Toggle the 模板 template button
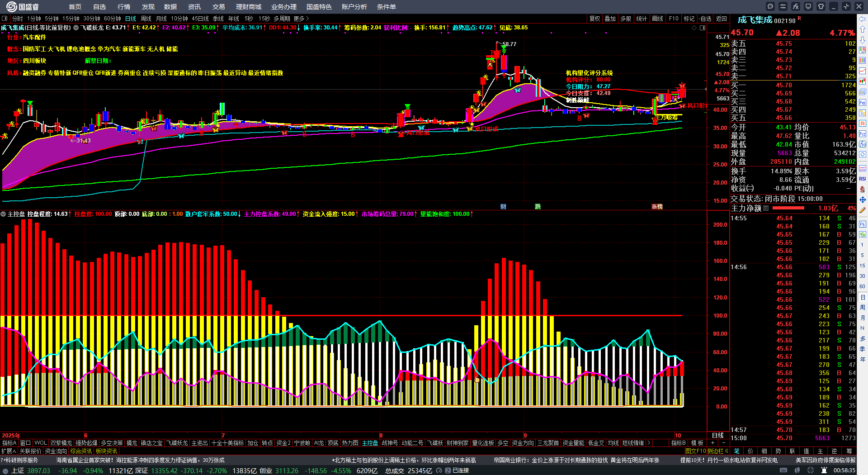 pyautogui.click(x=697, y=443)
